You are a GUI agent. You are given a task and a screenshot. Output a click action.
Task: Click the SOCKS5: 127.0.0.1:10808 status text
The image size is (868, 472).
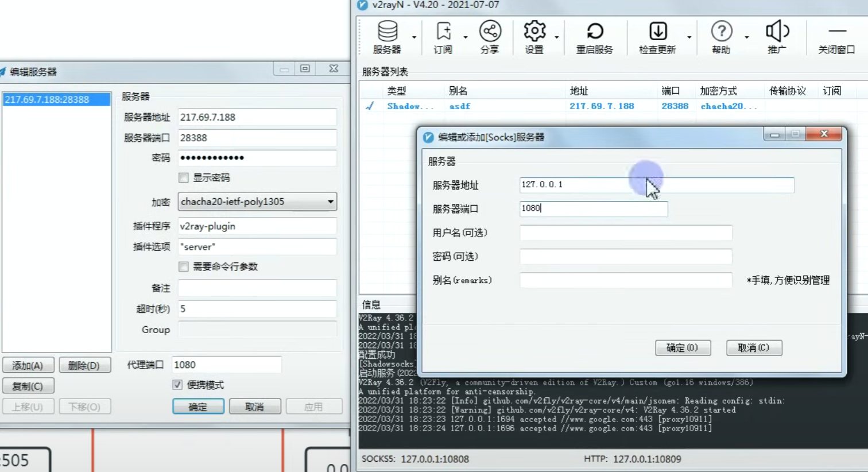pos(415,459)
